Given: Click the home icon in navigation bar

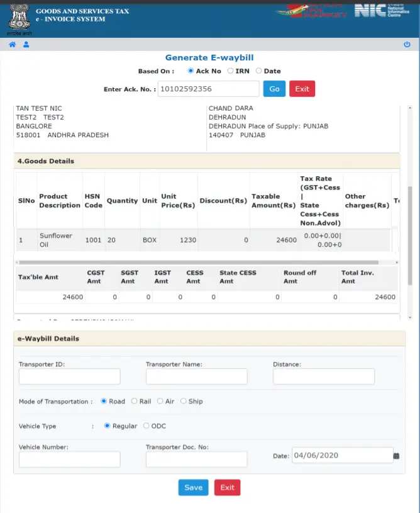Looking at the screenshot, I should 12,45.
